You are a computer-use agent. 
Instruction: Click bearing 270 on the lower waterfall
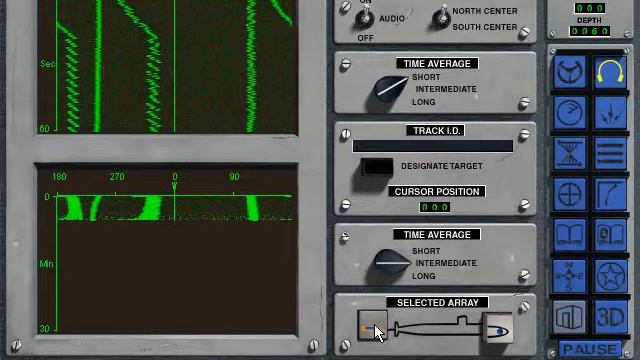117,177
